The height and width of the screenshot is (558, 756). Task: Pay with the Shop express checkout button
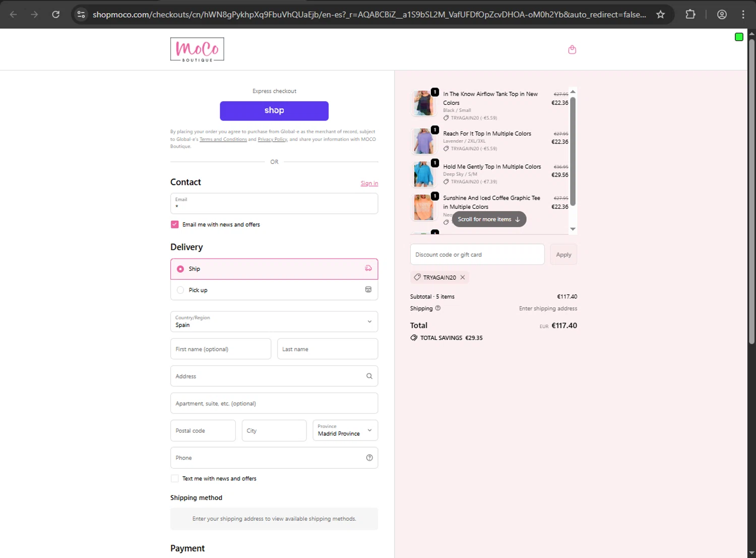[x=274, y=111]
